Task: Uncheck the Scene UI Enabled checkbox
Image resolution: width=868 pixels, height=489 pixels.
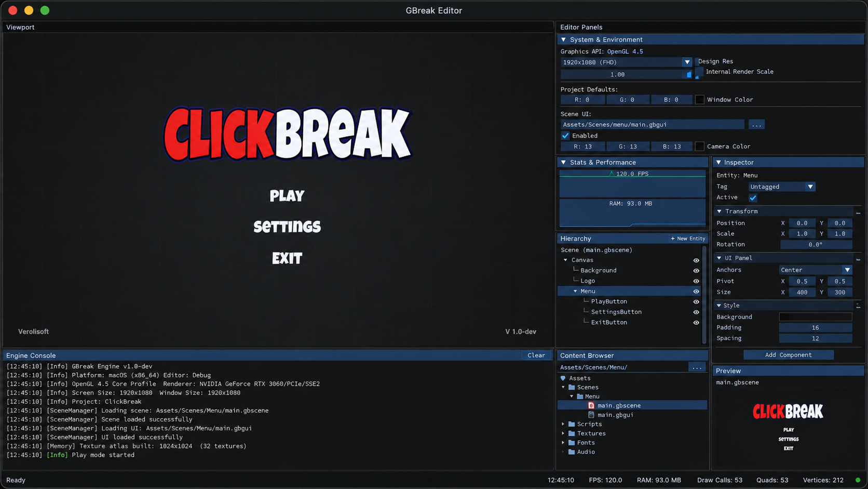Action: (x=565, y=136)
